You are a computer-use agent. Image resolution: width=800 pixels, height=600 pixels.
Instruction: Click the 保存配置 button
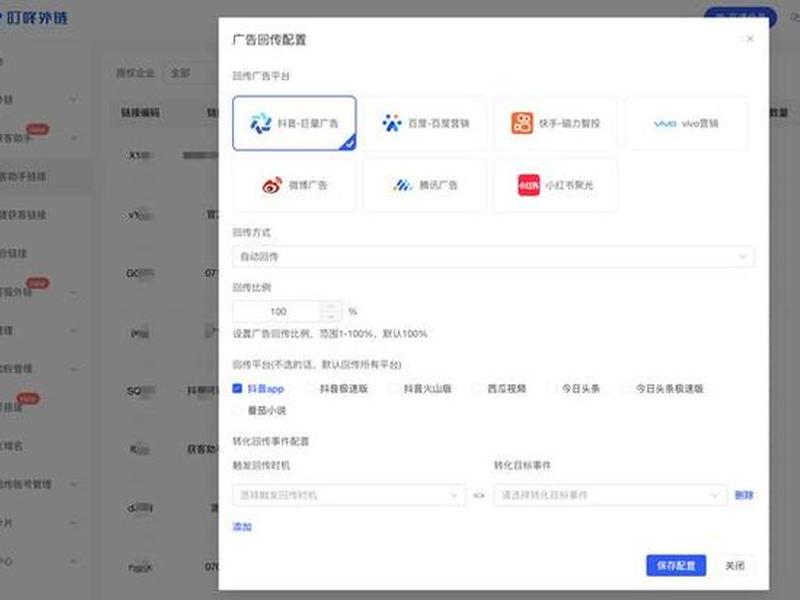(x=676, y=565)
